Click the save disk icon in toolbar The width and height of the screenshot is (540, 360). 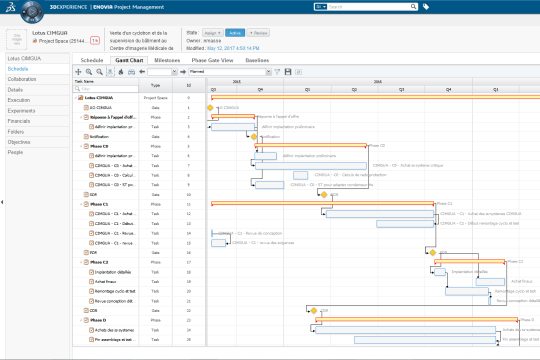pyautogui.click(x=288, y=72)
